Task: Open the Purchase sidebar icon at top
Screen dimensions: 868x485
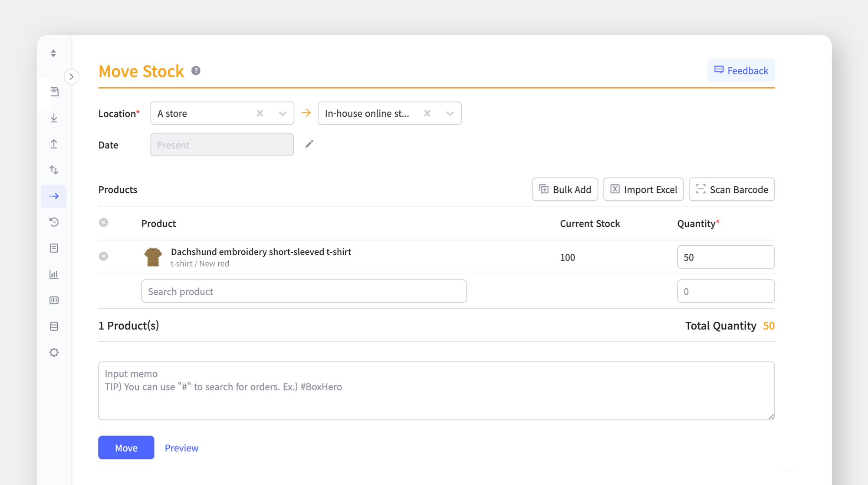Action: coord(54,92)
